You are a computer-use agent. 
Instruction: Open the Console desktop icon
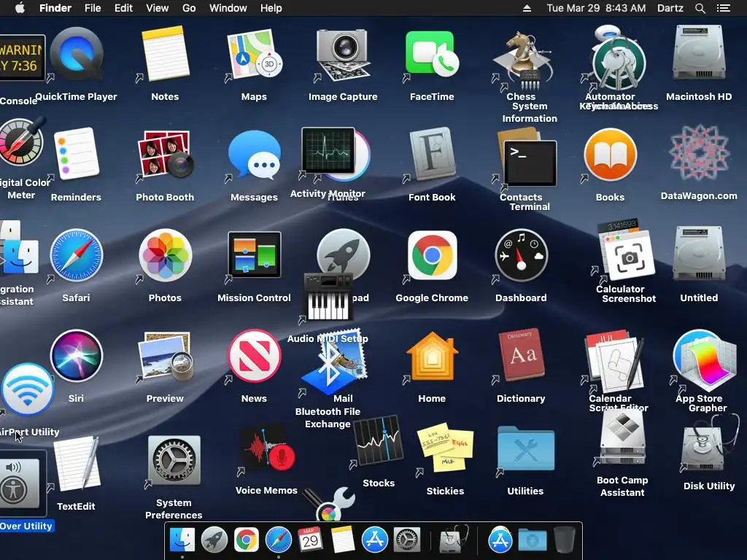[23, 59]
